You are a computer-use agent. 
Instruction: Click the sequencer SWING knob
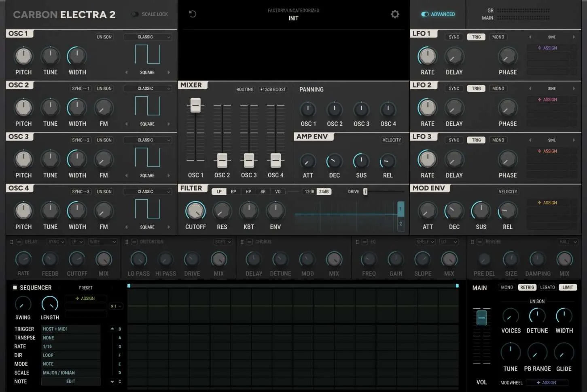point(23,304)
